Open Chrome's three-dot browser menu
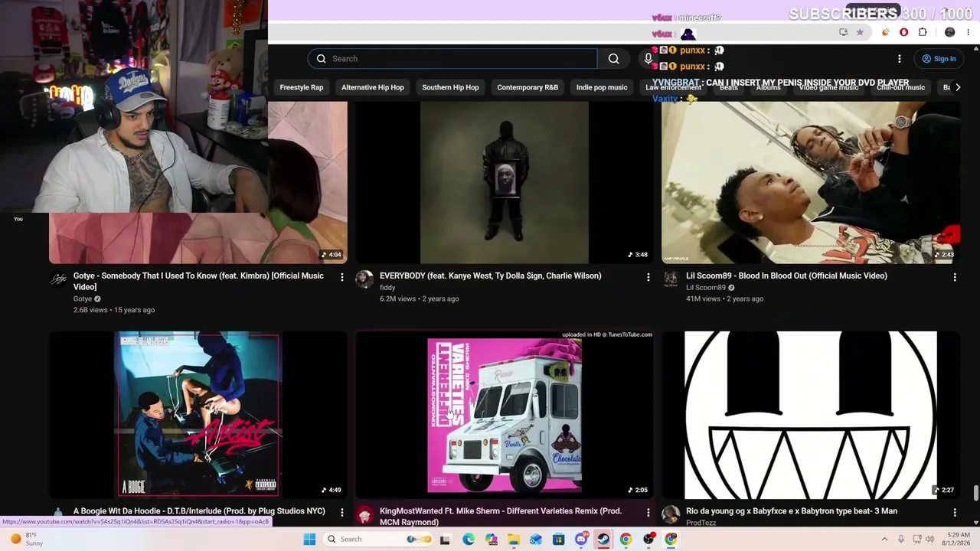The height and width of the screenshot is (551, 980). click(x=968, y=32)
